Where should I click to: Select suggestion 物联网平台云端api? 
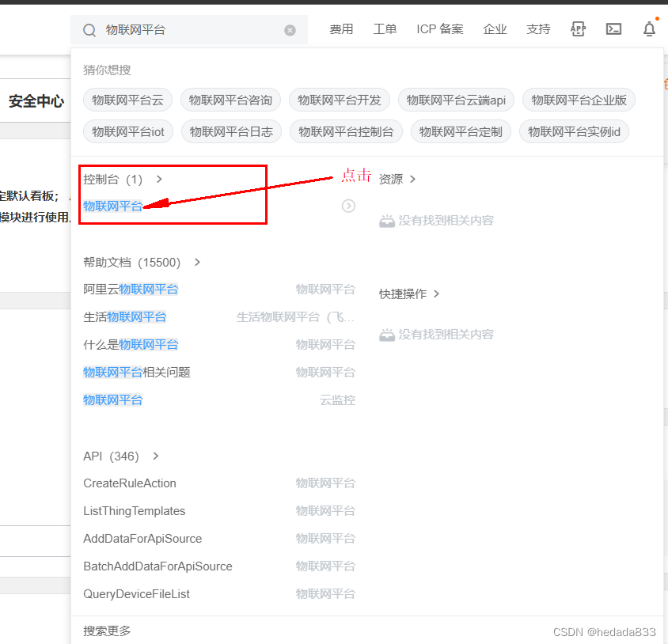pos(456,100)
